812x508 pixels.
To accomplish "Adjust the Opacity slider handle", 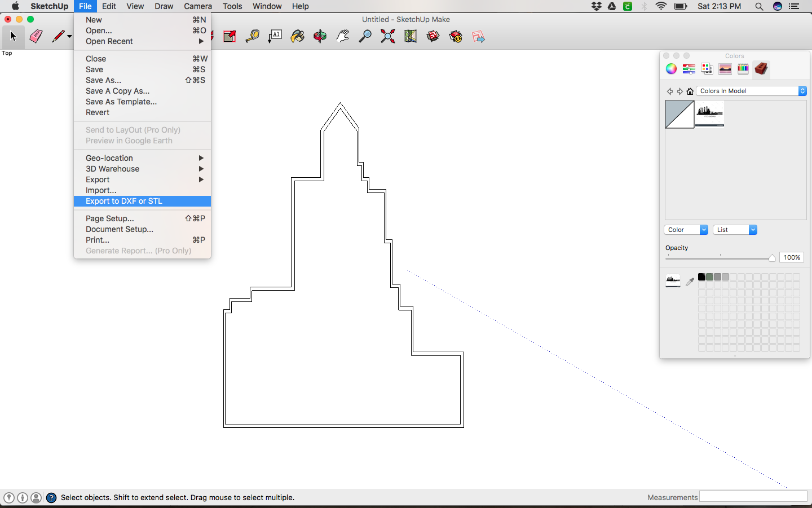I will [x=772, y=258].
